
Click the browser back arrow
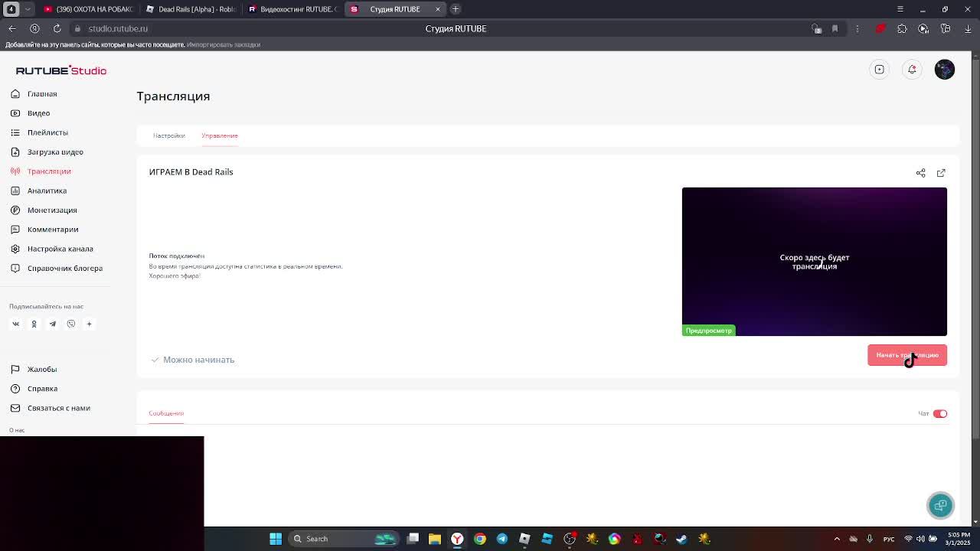(12, 28)
